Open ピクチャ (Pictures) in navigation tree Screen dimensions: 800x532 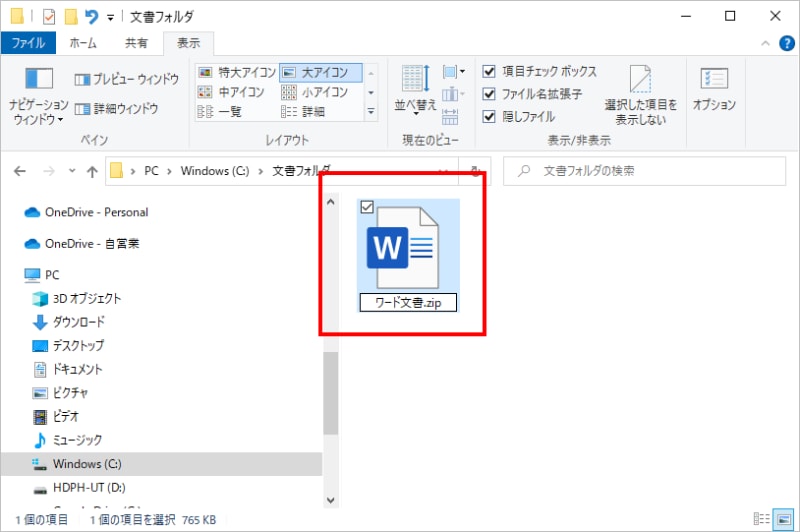point(60,393)
